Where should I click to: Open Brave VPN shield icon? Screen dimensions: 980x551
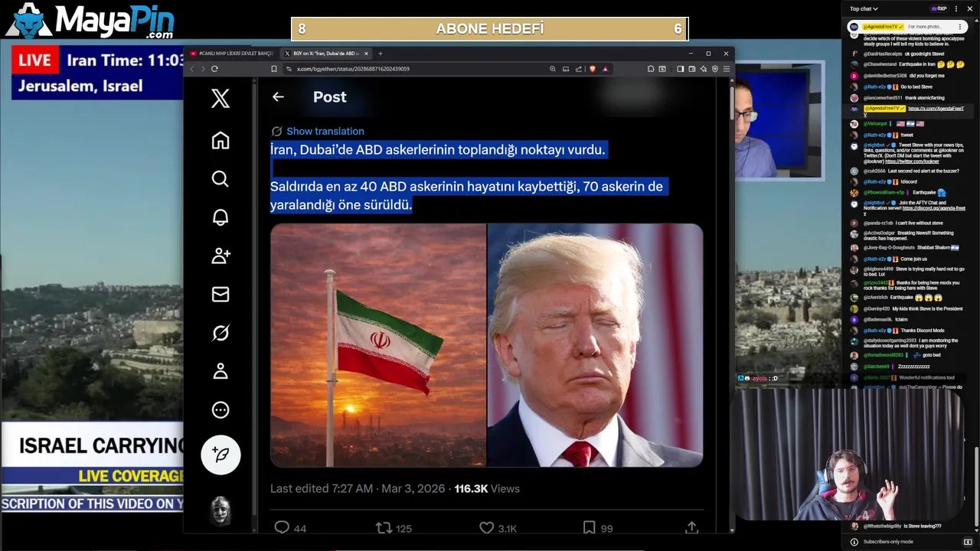714,69
